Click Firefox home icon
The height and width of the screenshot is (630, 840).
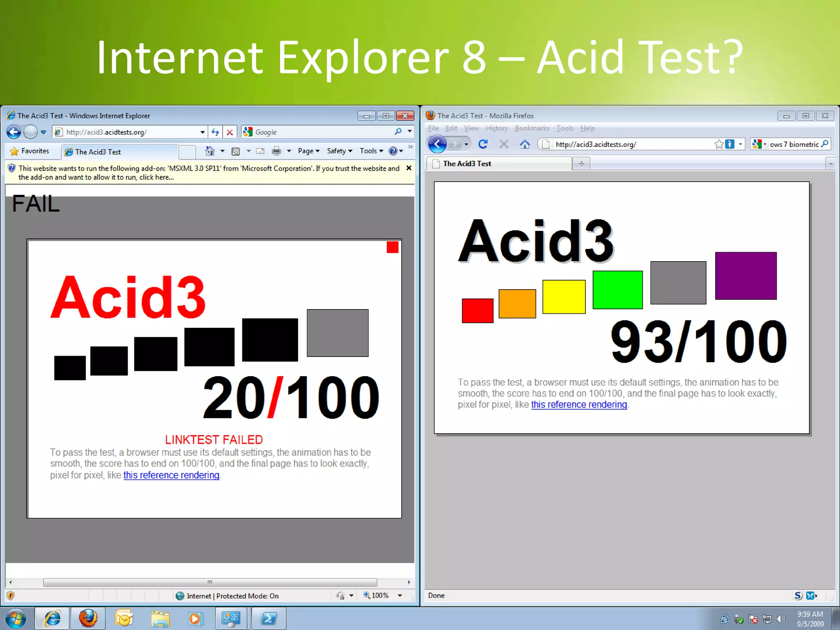pos(525,144)
